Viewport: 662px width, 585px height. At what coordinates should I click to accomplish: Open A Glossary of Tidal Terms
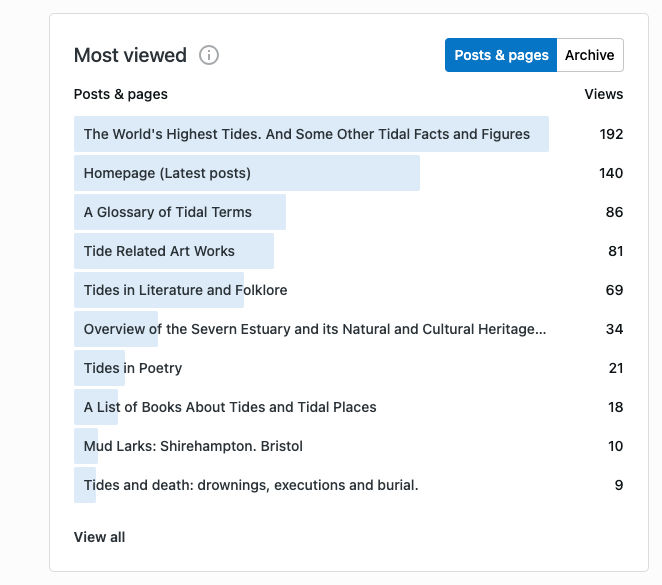167,212
